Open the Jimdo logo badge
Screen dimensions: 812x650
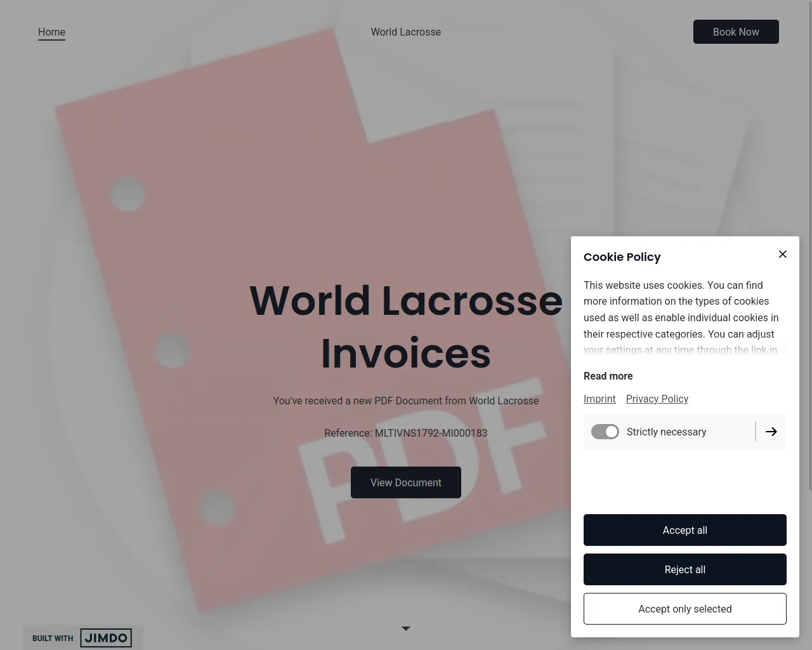click(x=106, y=638)
